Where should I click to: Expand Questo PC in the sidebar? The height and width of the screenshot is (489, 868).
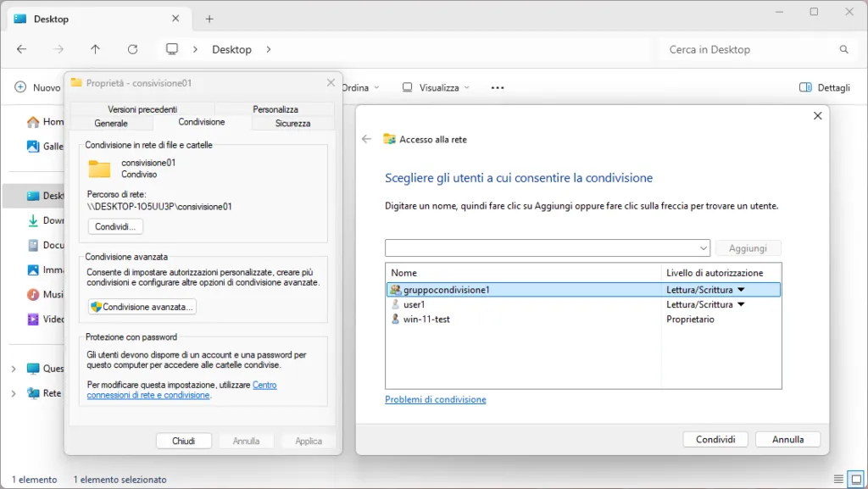(14, 368)
